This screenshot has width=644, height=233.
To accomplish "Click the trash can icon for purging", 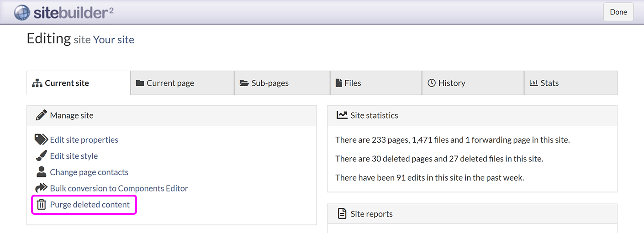I will coord(41,205).
